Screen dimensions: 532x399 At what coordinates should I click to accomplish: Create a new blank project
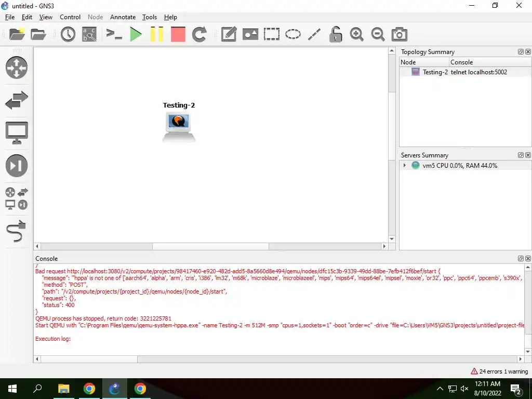[17, 34]
